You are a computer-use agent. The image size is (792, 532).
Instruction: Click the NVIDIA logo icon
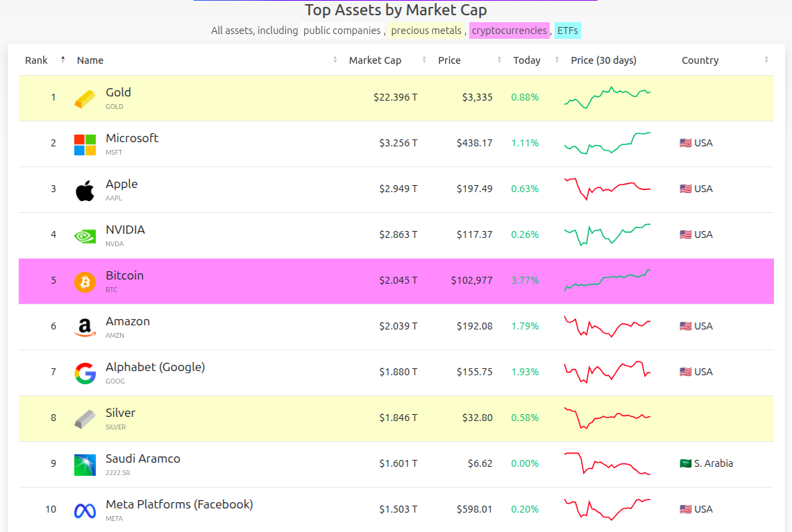pos(85,237)
